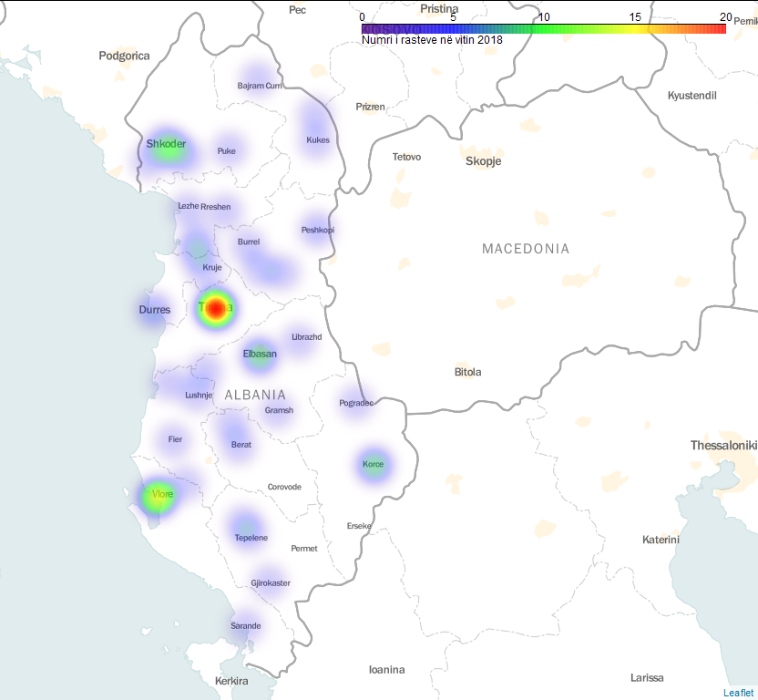This screenshot has width=758, height=700.
Task: Click the Korce heat spot
Action: click(x=374, y=464)
